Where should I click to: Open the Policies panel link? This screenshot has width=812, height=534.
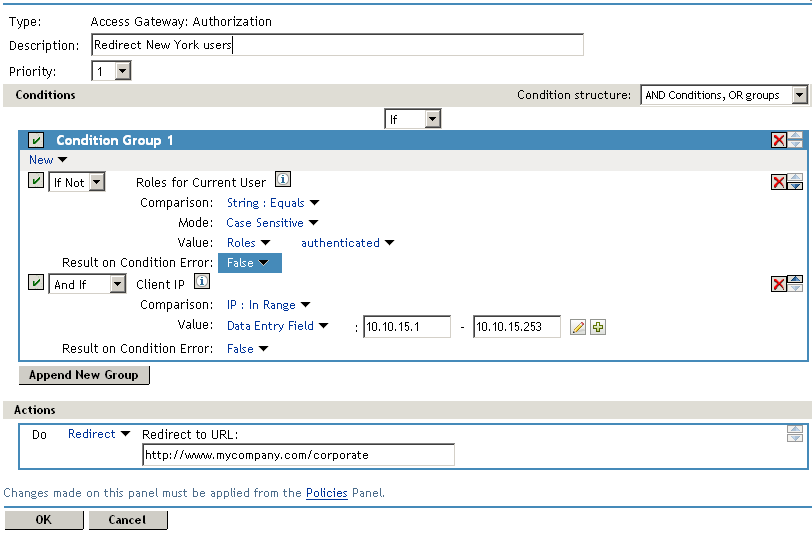coord(326,493)
